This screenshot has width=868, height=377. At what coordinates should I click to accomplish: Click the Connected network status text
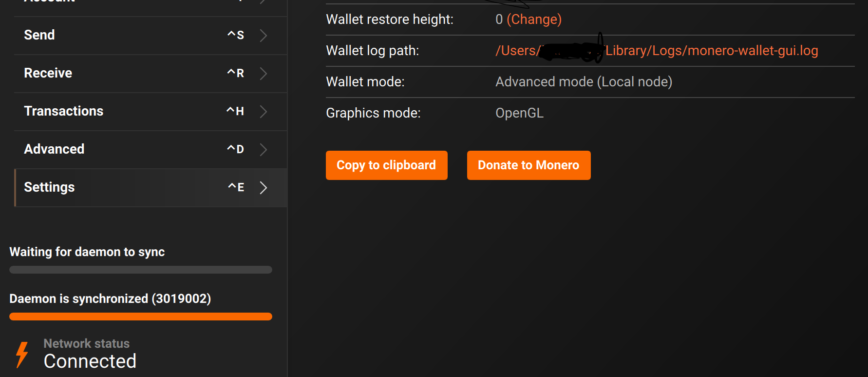(90, 361)
